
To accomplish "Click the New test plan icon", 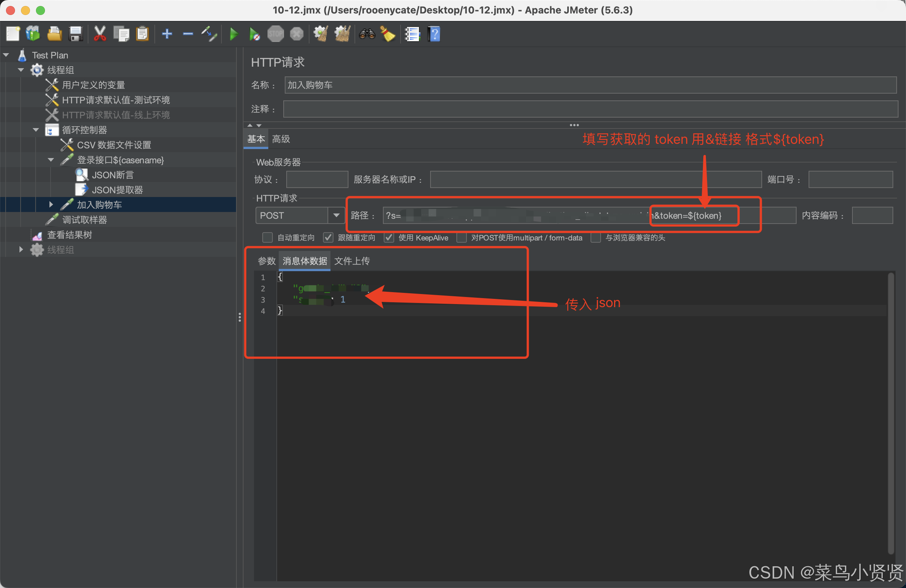I will (x=13, y=34).
